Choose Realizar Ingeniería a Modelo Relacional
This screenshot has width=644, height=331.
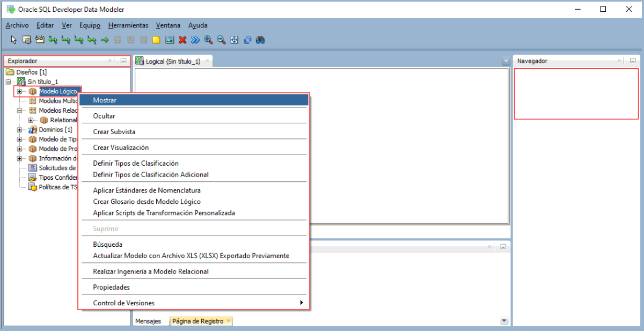194,271
